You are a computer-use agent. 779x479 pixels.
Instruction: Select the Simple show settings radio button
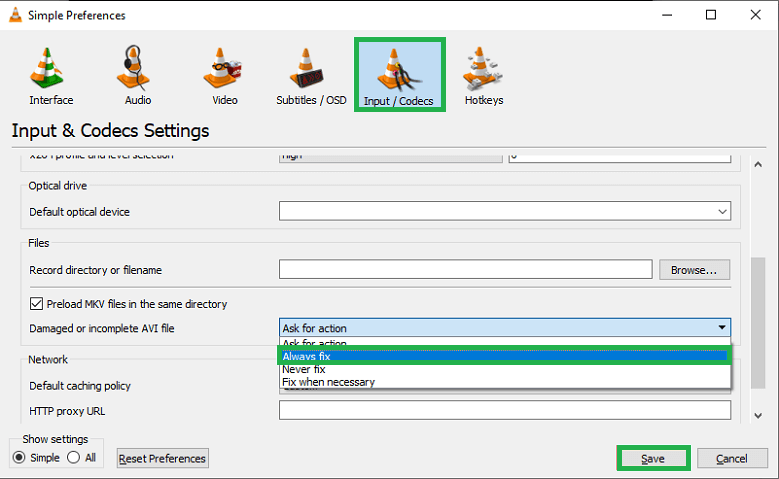point(19,457)
